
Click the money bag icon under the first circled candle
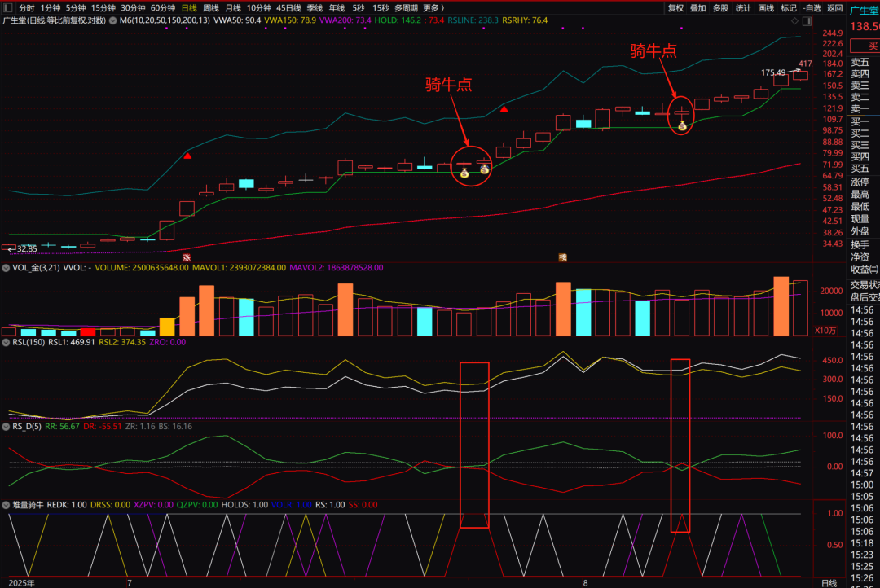tap(464, 173)
